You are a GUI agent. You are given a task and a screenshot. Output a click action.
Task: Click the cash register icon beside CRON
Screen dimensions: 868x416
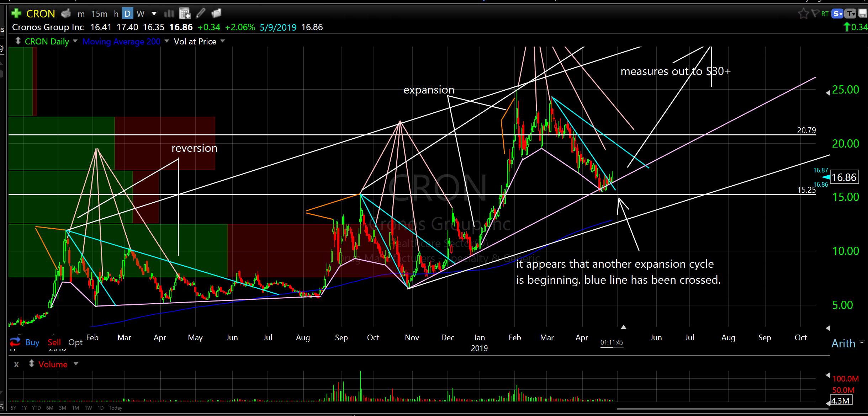(66, 14)
